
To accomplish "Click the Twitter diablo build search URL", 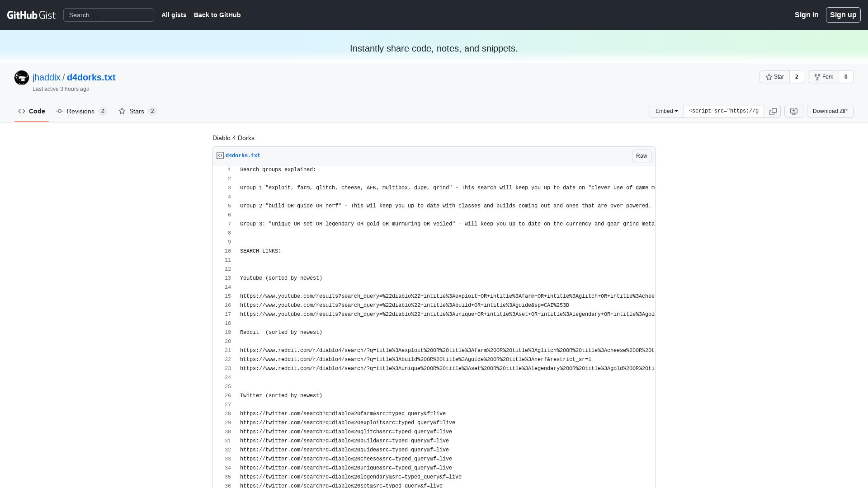I will click(344, 441).
